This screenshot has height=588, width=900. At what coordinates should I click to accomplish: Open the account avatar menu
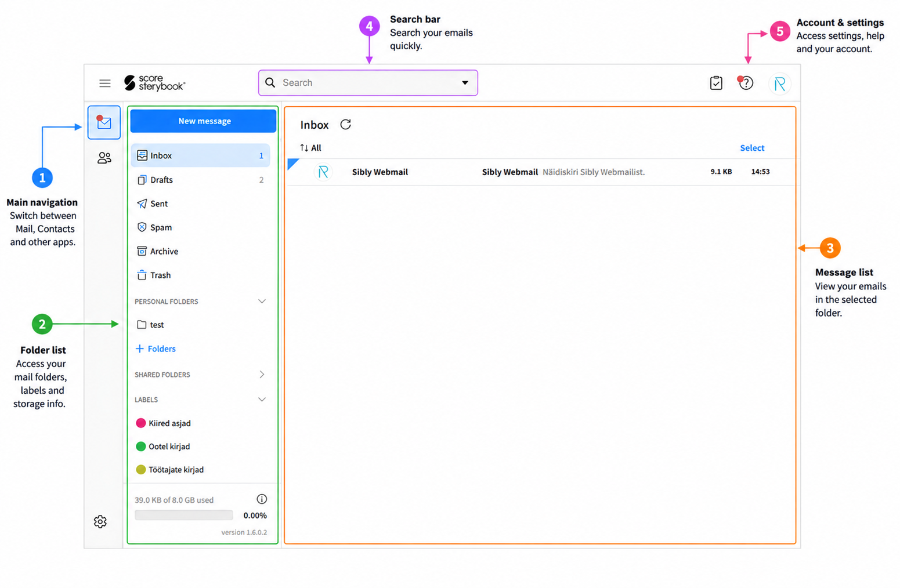pos(779,84)
